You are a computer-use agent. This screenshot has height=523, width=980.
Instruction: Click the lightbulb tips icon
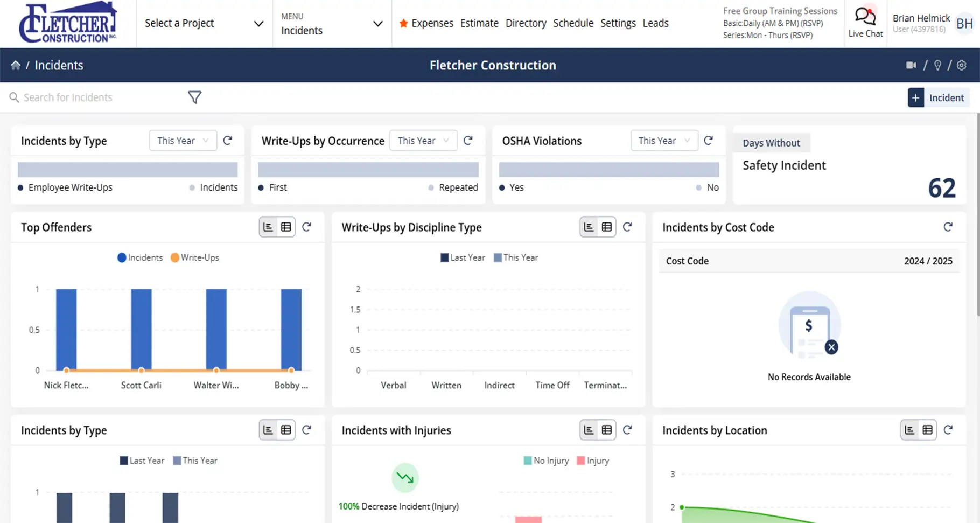click(937, 65)
